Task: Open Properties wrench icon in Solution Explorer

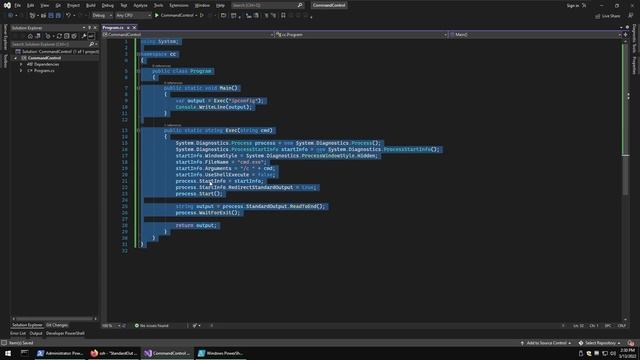Action: 84,36
